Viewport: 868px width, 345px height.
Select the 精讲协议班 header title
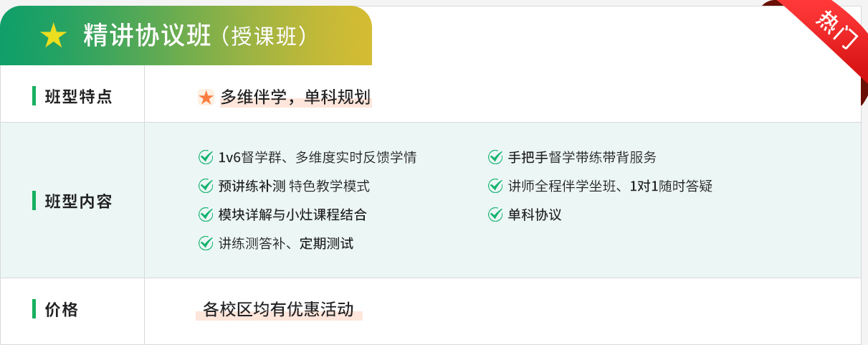(x=148, y=36)
